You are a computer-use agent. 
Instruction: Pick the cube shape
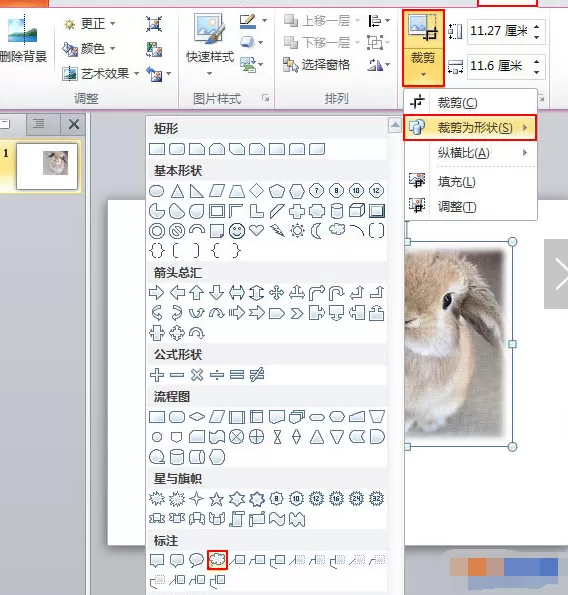pyautogui.click(x=357, y=211)
